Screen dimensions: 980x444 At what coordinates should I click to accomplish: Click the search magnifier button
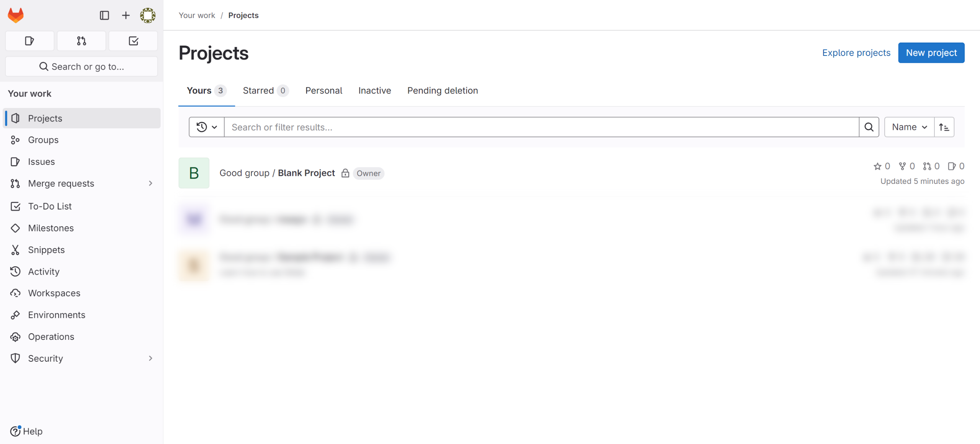(x=869, y=127)
